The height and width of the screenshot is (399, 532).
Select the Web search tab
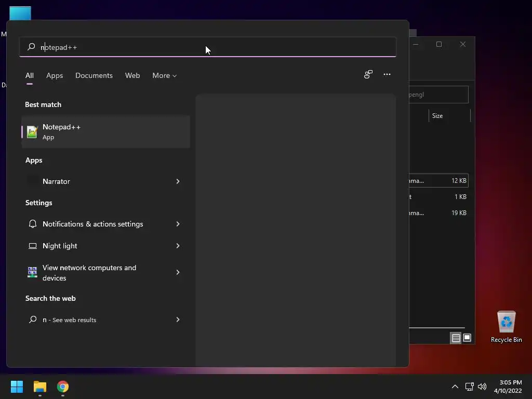pos(132,75)
